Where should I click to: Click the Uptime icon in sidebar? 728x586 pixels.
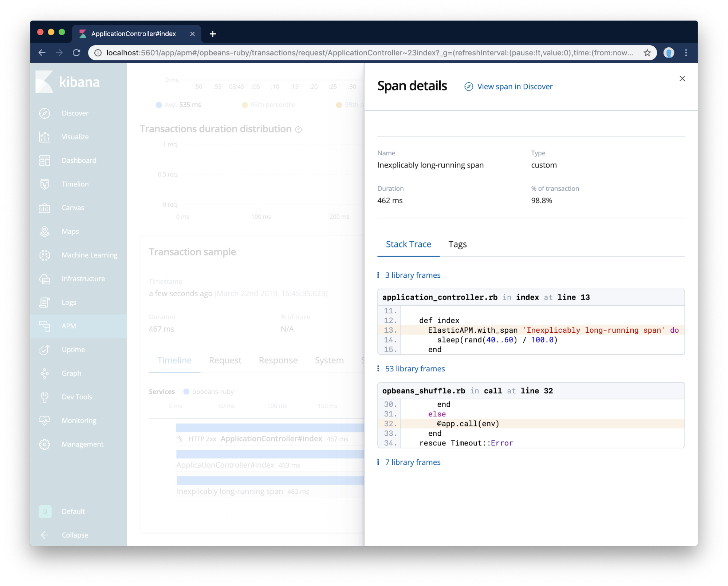tap(45, 350)
